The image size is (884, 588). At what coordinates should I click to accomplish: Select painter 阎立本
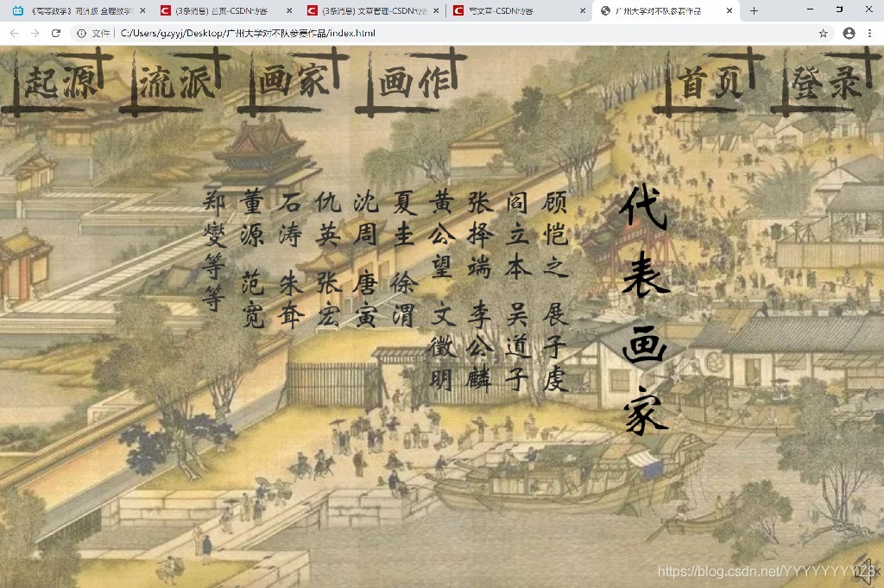(x=518, y=235)
